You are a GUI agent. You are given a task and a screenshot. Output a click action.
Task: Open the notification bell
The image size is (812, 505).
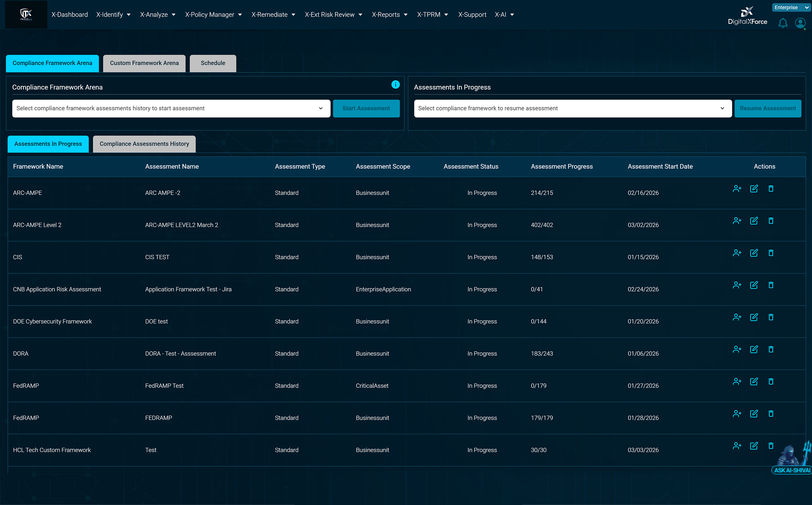click(x=783, y=23)
